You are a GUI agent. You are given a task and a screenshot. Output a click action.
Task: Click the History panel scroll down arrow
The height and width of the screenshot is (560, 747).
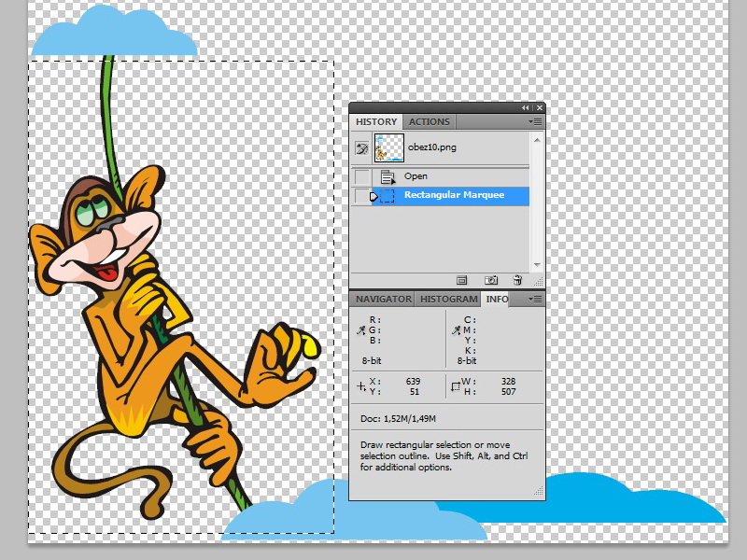coord(537,265)
